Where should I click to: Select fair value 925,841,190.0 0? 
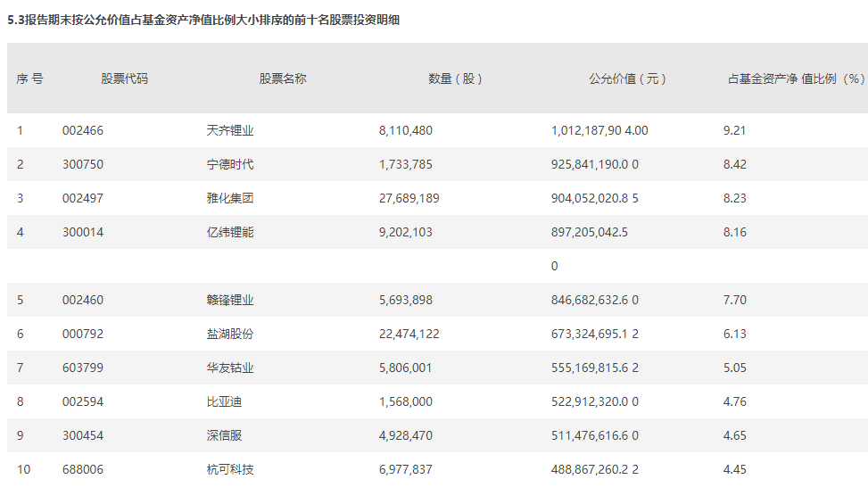pyautogui.click(x=595, y=164)
